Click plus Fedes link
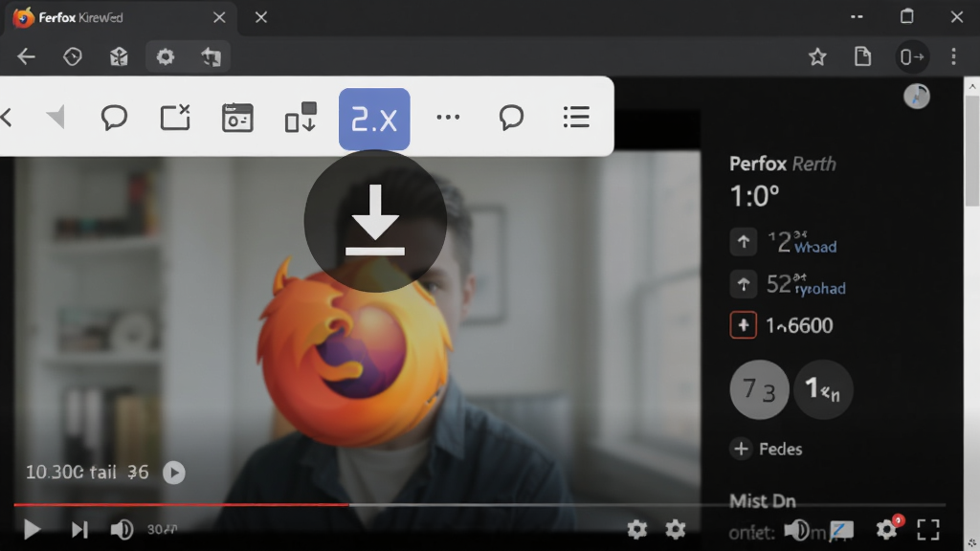980x551 pixels. (767, 449)
